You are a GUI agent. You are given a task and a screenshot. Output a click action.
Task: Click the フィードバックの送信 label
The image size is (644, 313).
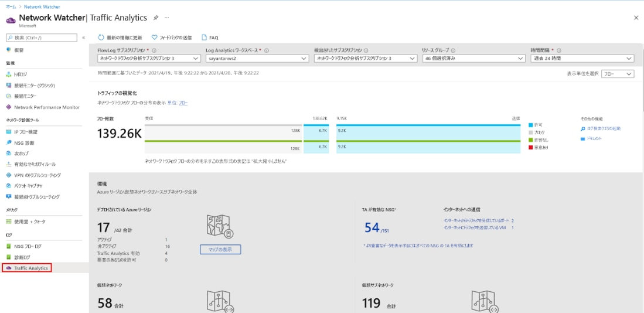175,38
